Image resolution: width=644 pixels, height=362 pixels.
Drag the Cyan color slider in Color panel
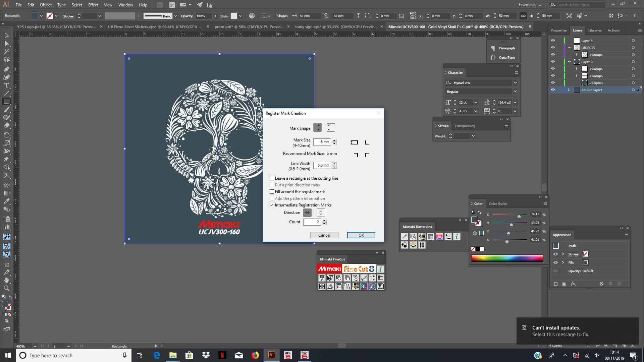518,215
